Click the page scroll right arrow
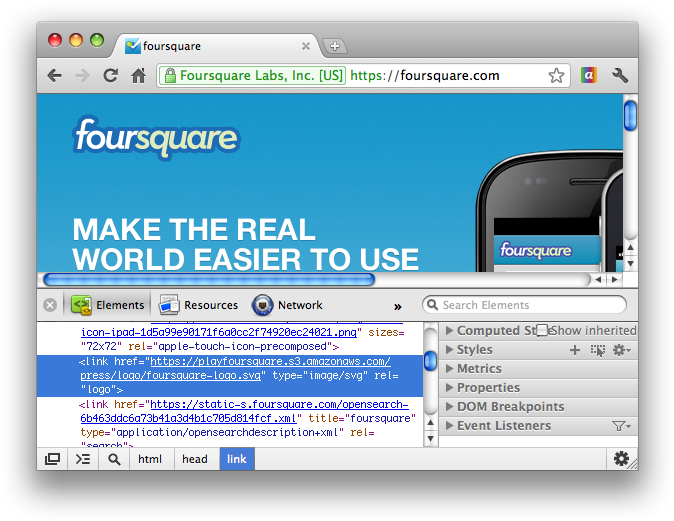674x521 pixels. tap(615, 279)
